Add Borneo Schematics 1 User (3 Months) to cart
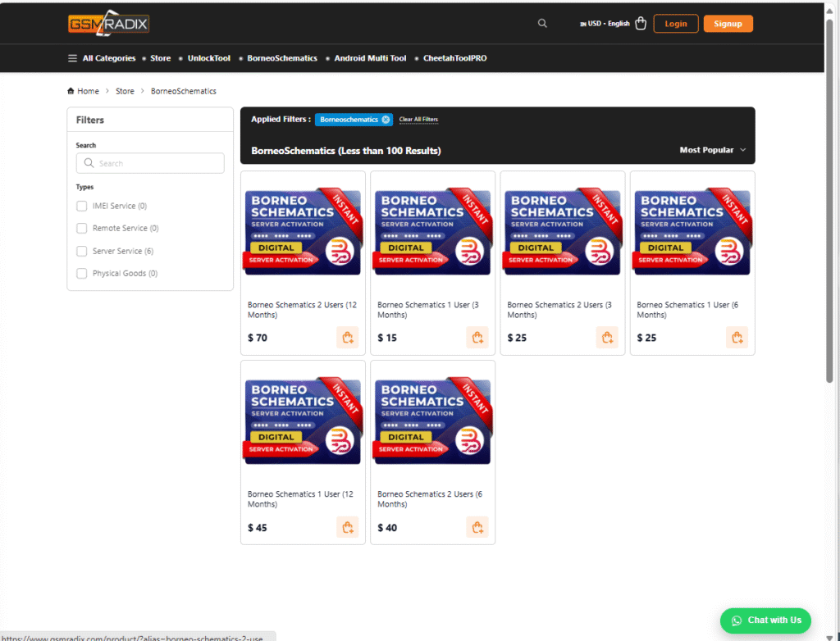This screenshot has height=641, width=840. tap(477, 338)
